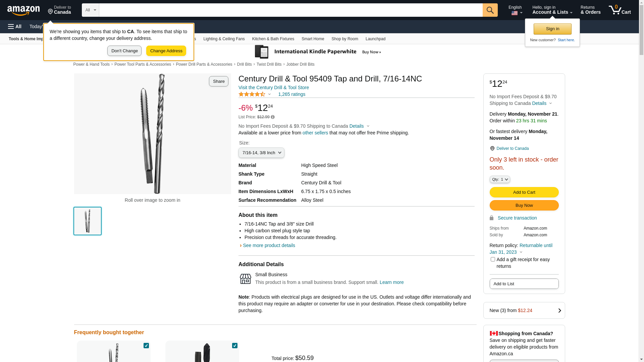The height and width of the screenshot is (362, 644).
Task: Open the Smart Home category tab
Action: [x=313, y=39]
